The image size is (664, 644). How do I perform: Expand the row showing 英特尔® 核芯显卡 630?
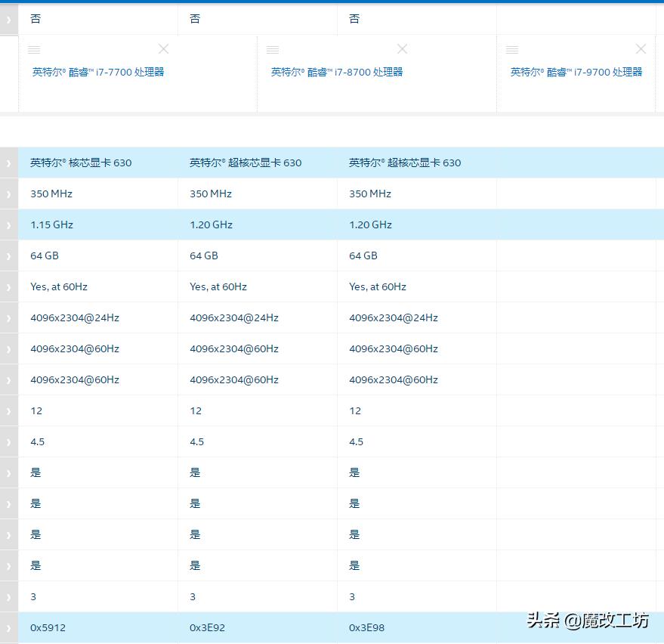point(8,163)
